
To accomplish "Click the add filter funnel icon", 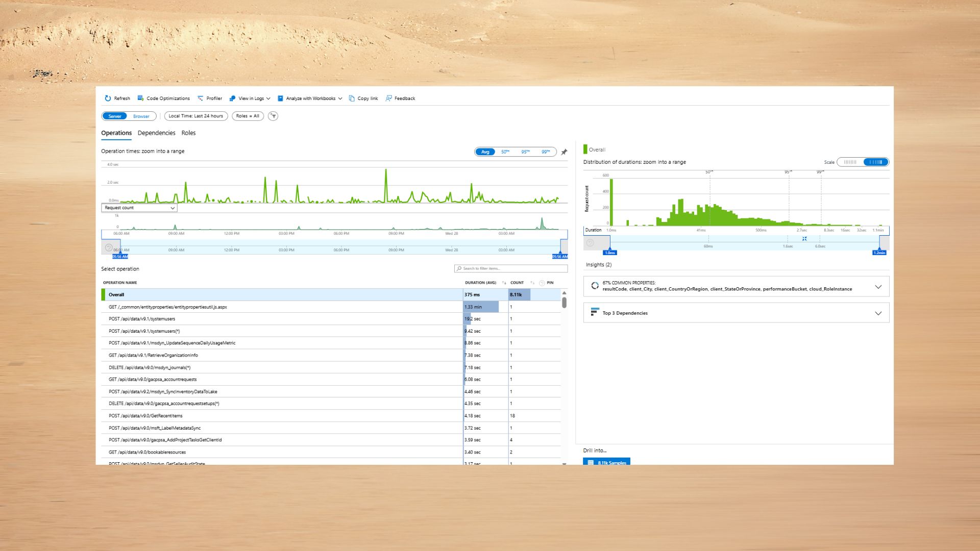I will pos(273,116).
